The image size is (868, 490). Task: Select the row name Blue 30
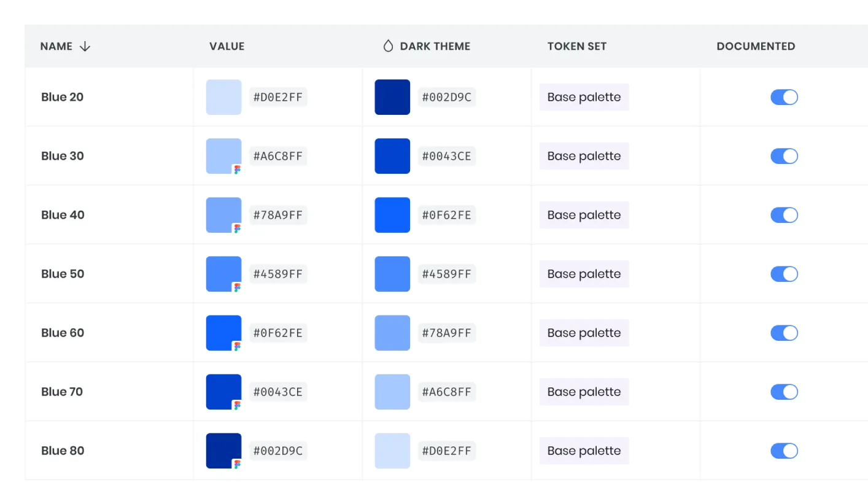point(62,156)
